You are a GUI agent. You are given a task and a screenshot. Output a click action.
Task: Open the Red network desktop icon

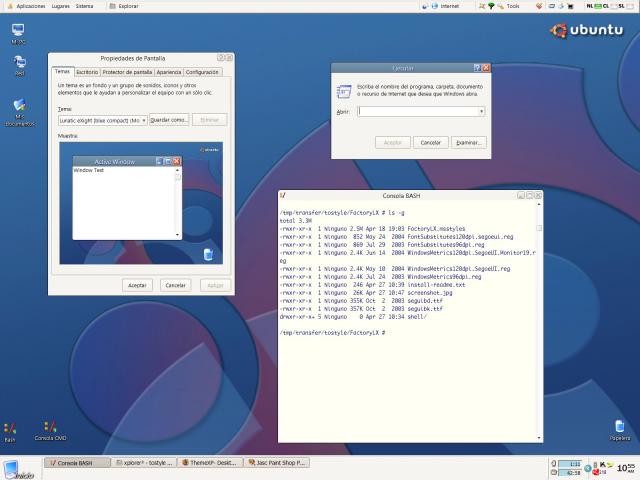point(20,65)
